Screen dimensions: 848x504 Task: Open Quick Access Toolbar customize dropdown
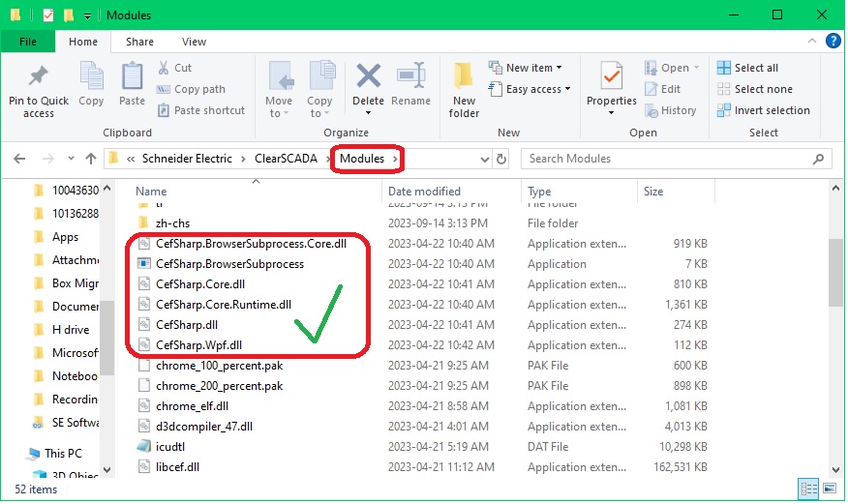click(x=87, y=15)
